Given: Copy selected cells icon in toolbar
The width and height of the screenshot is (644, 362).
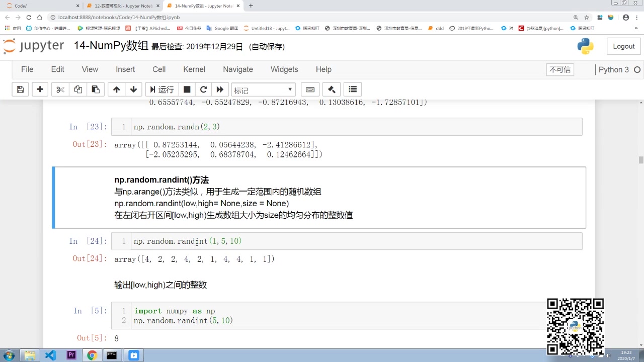Looking at the screenshot, I should (x=78, y=89).
